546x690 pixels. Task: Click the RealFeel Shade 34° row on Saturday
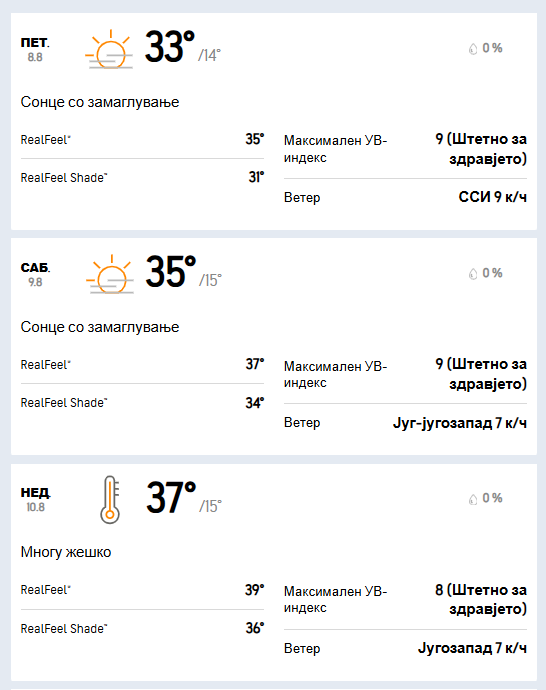tap(142, 403)
